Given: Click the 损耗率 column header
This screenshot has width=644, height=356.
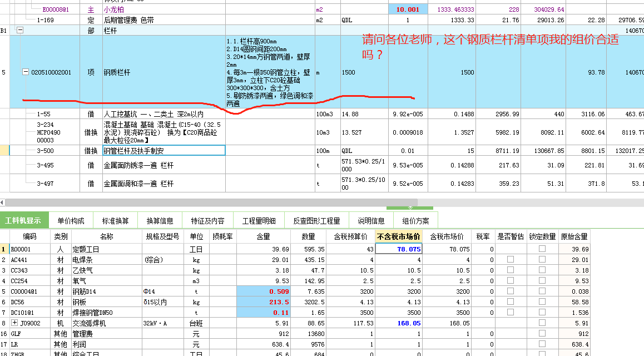Looking at the screenshot, I should tap(222, 236).
